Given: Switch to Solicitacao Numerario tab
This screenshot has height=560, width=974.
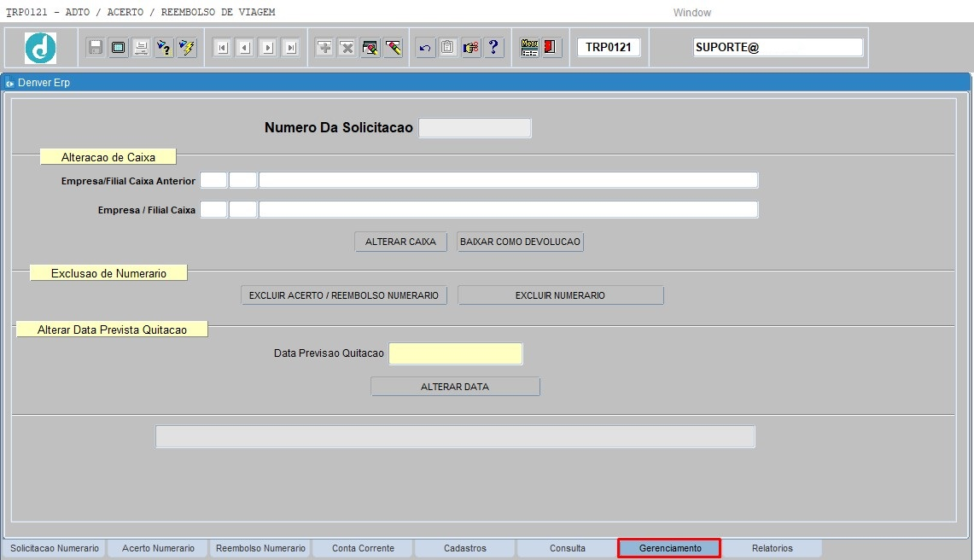Looking at the screenshot, I should coord(55,548).
